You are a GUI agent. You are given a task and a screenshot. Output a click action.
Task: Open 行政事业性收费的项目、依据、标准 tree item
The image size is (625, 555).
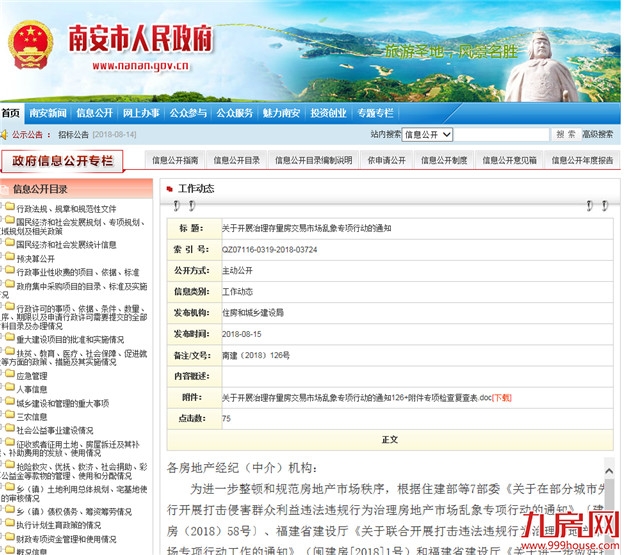point(78,272)
